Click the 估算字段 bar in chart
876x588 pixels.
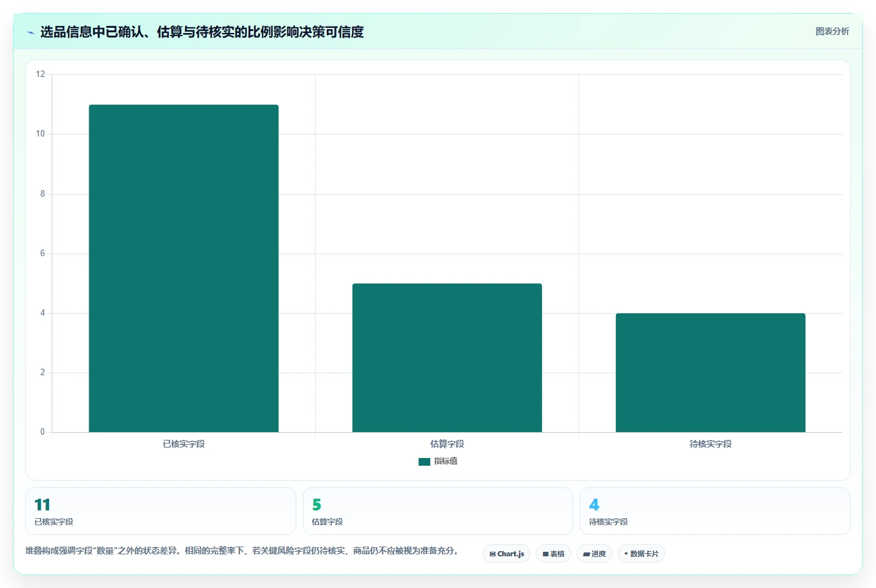pyautogui.click(x=447, y=358)
